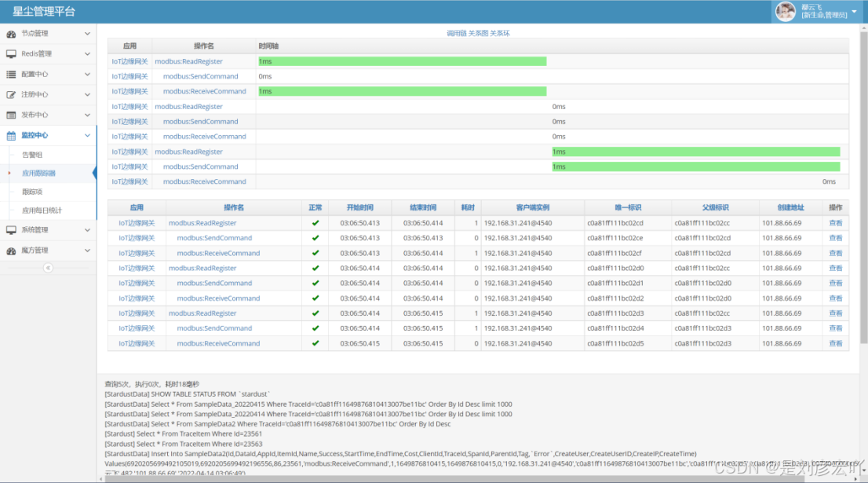Open modbus:SendCommand link in row c0a81ff111bc02ce
Image resolution: width=868 pixels, height=483 pixels.
214,238
